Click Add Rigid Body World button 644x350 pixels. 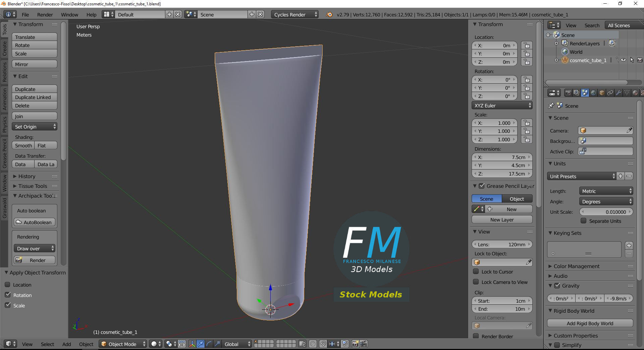(590, 323)
